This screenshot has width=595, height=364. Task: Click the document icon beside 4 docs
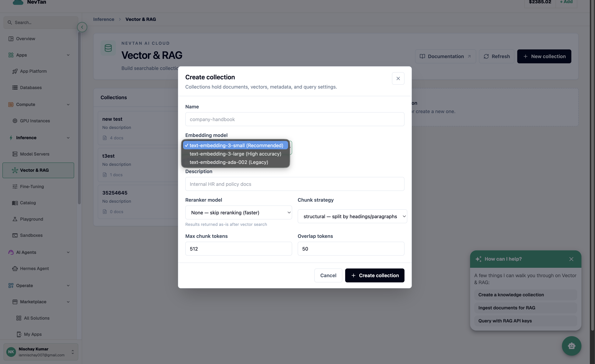[105, 138]
